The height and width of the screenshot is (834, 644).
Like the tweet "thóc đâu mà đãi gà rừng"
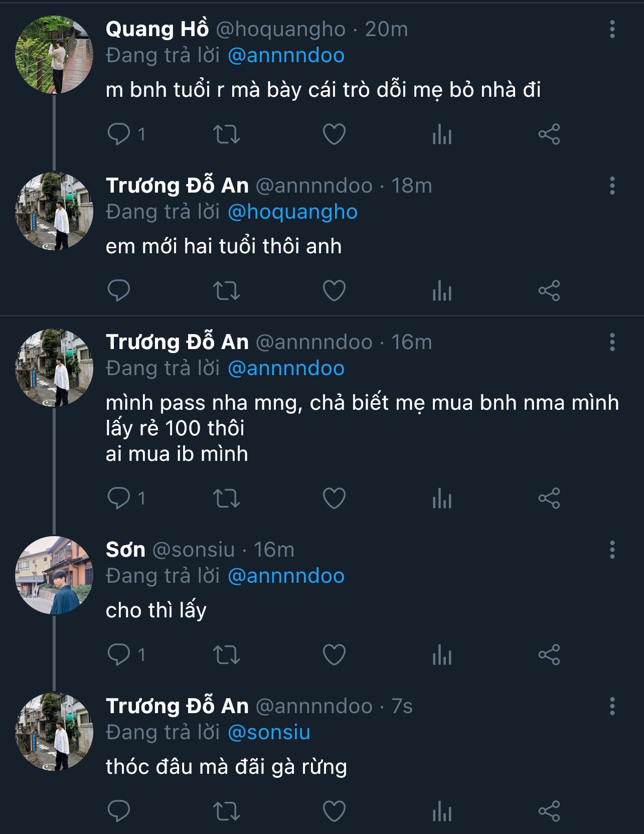334,811
